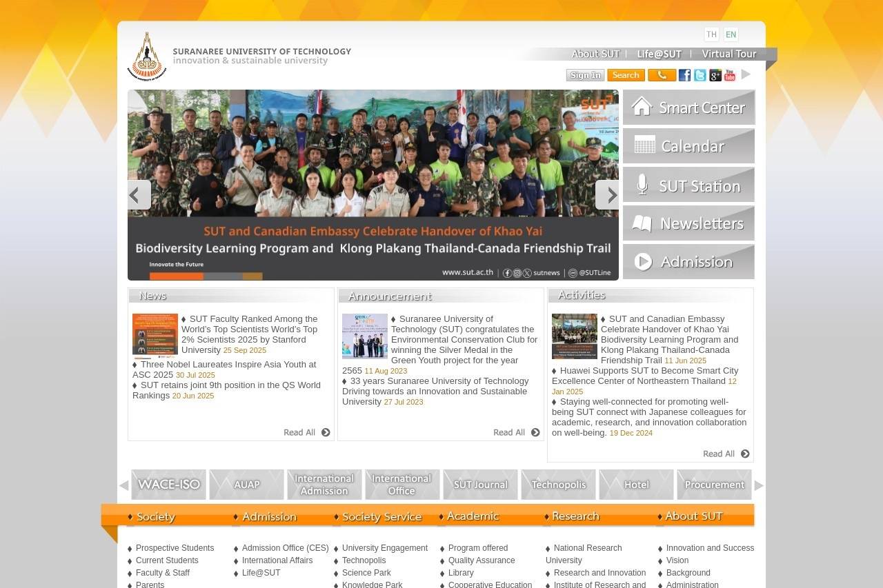Image resolution: width=883 pixels, height=588 pixels.
Task: Open Virtual Tour in top menu
Action: pyautogui.click(x=729, y=54)
